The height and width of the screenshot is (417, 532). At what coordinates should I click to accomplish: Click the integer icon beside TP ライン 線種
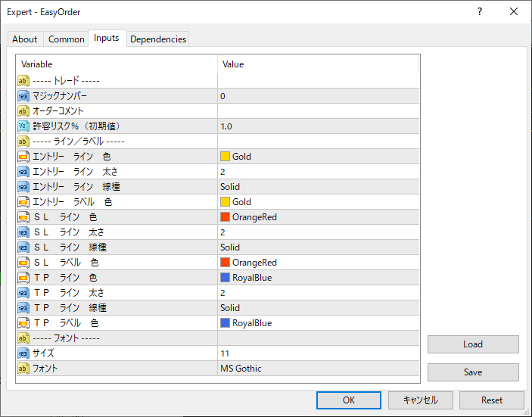pyautogui.click(x=23, y=308)
